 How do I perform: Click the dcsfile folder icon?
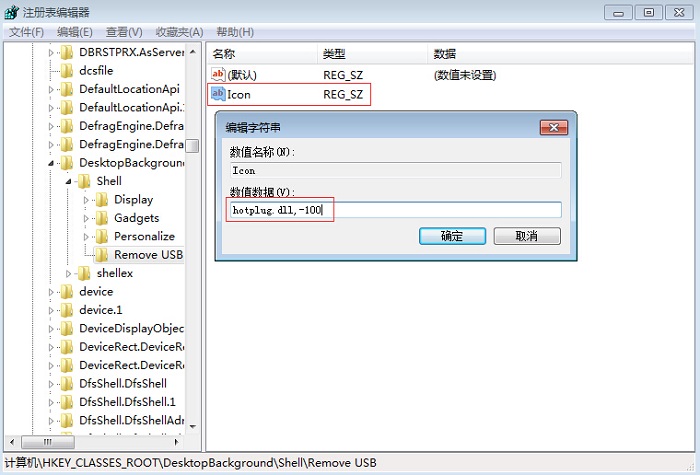67,71
